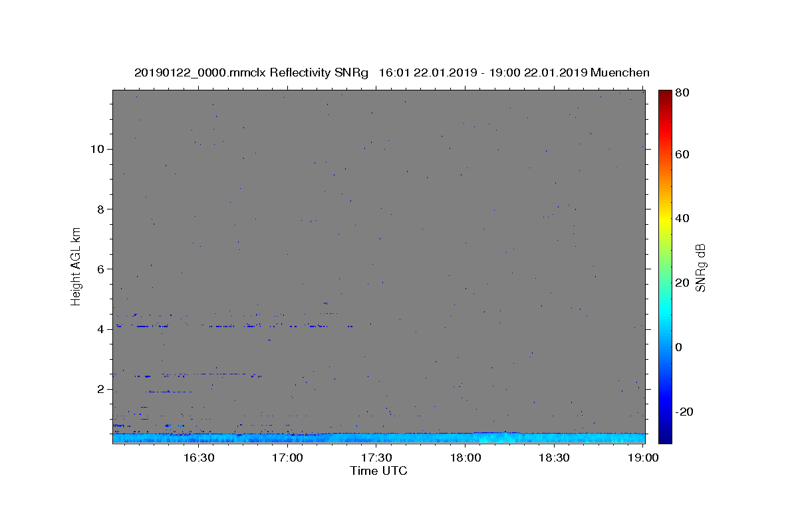Click the 18:30 time tick label
The height and width of the screenshot is (532, 798).
(554, 458)
